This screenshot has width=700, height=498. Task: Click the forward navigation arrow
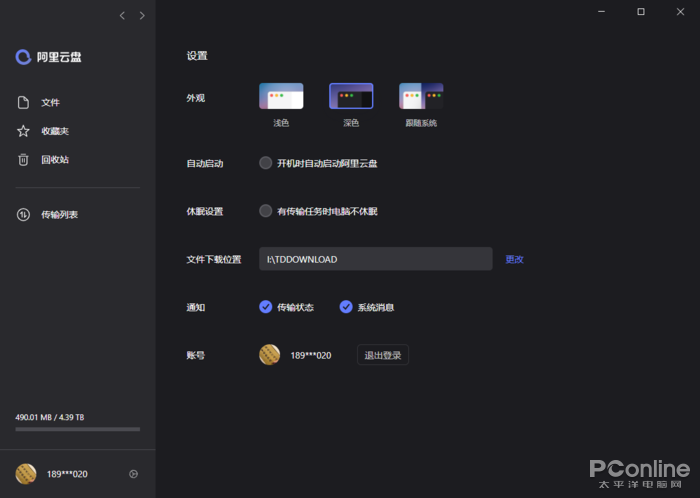[x=142, y=16]
